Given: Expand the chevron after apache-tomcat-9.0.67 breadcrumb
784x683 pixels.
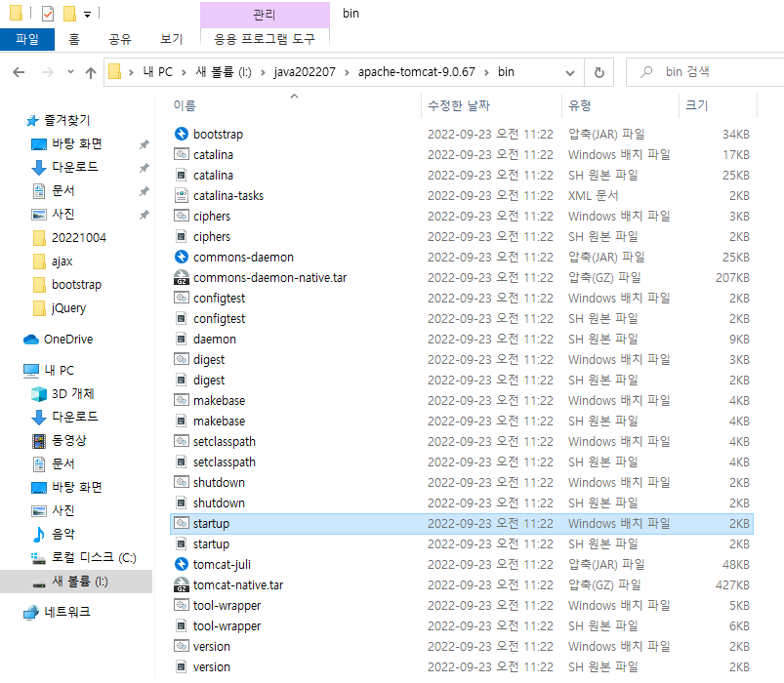Looking at the screenshot, I should (486, 72).
